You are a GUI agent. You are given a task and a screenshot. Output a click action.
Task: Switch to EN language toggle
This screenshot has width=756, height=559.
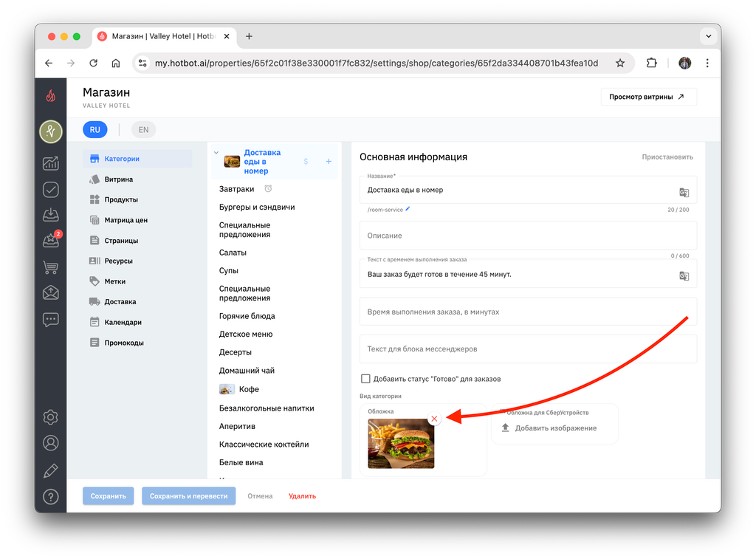143,130
